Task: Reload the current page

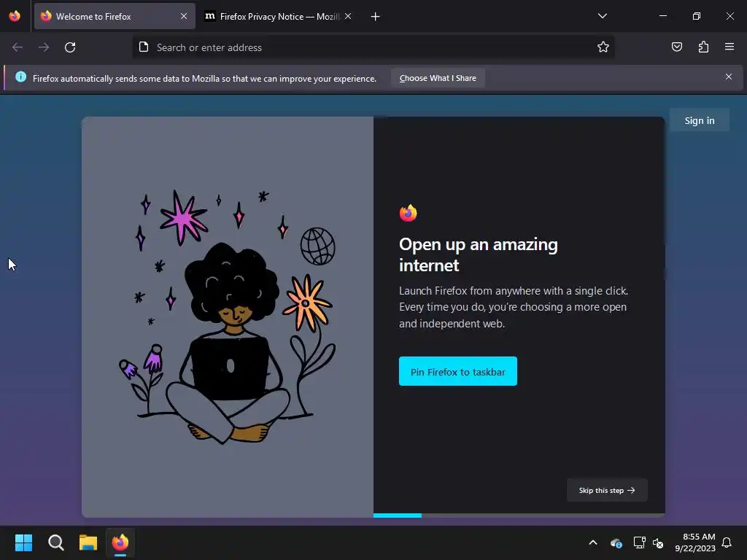Action: [x=70, y=47]
